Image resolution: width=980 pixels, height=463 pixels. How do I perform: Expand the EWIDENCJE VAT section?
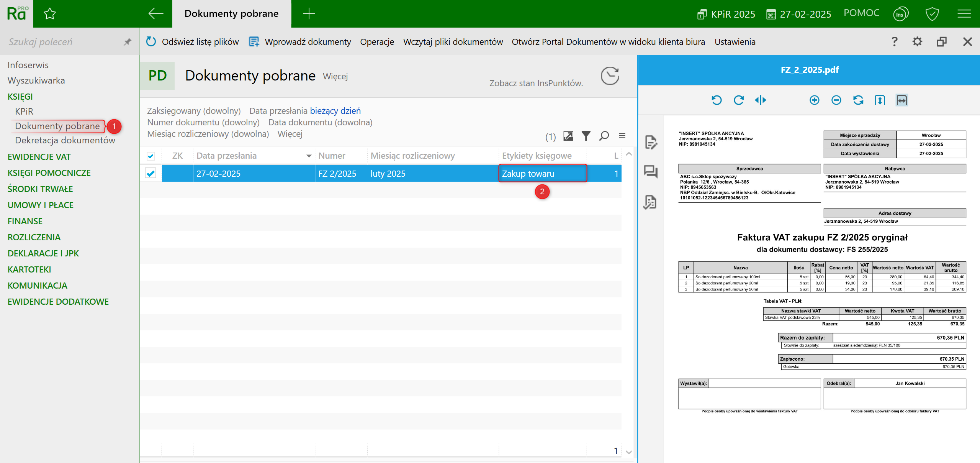pyautogui.click(x=39, y=157)
